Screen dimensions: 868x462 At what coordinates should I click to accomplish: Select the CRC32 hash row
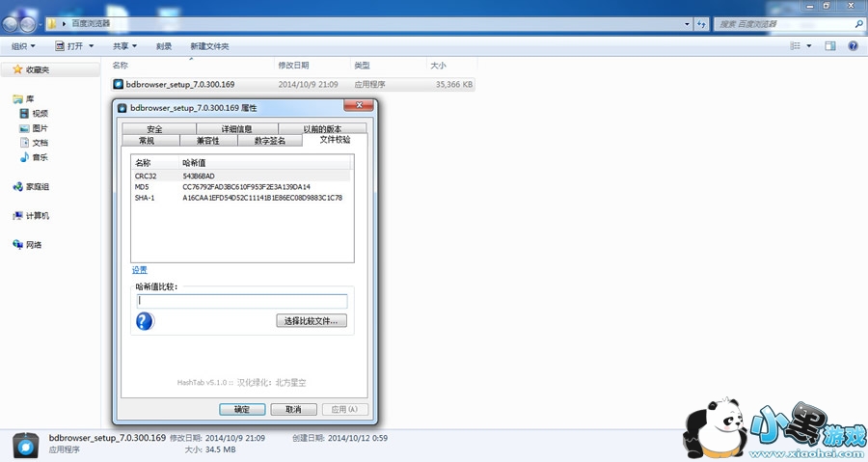click(241, 176)
